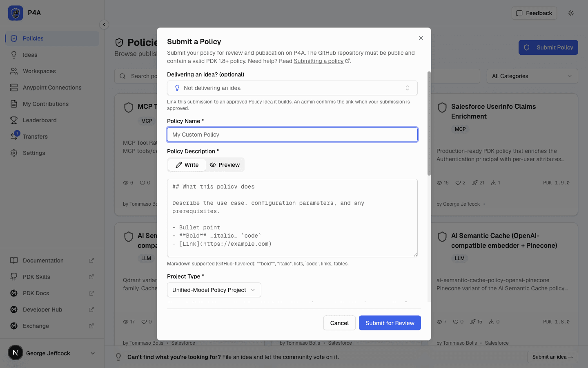Image resolution: width=588 pixels, height=368 pixels.
Task: Click the lightbulb icon in the idea selector
Action: (x=177, y=88)
